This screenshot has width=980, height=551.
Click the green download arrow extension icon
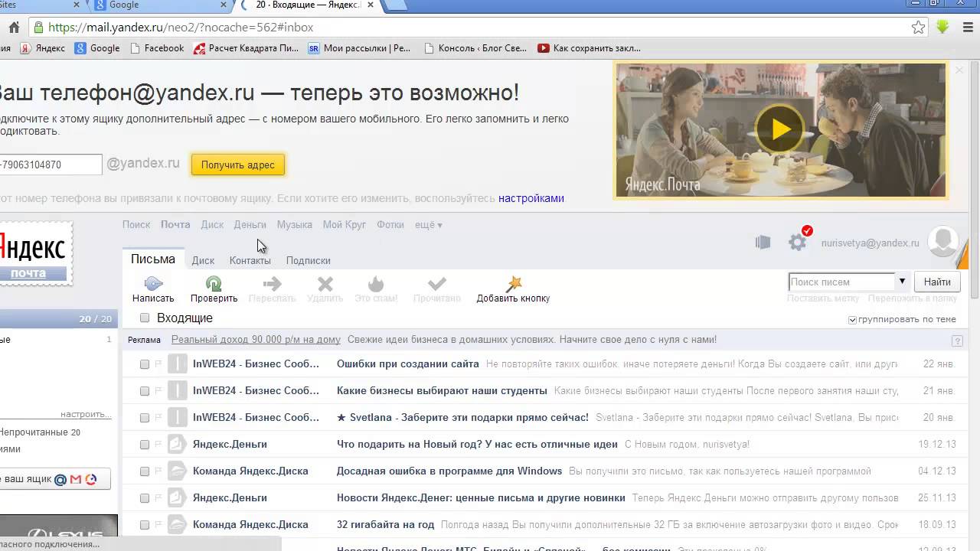(x=942, y=28)
